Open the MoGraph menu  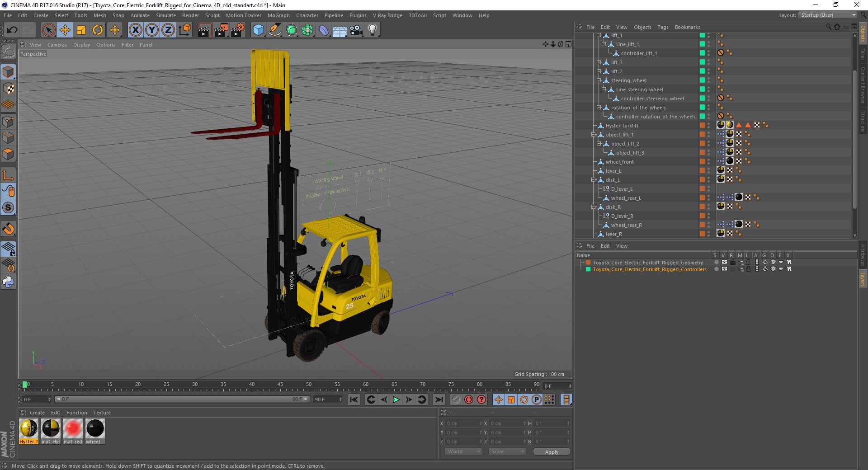point(278,15)
